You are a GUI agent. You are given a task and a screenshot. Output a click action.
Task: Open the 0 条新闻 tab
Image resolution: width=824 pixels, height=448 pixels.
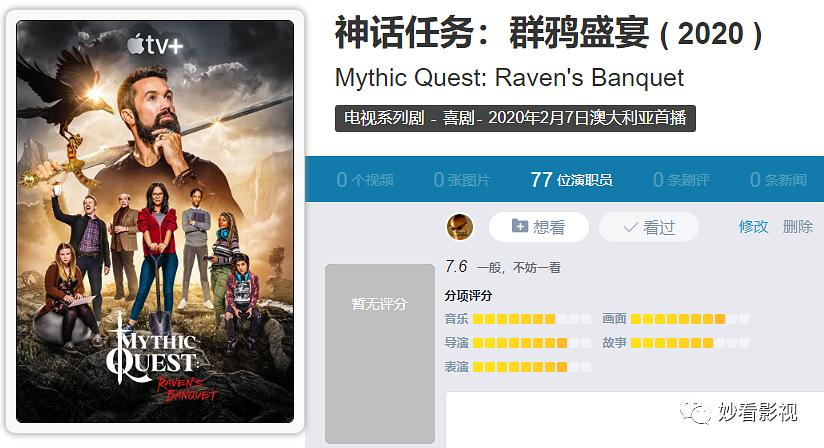pyautogui.click(x=778, y=180)
